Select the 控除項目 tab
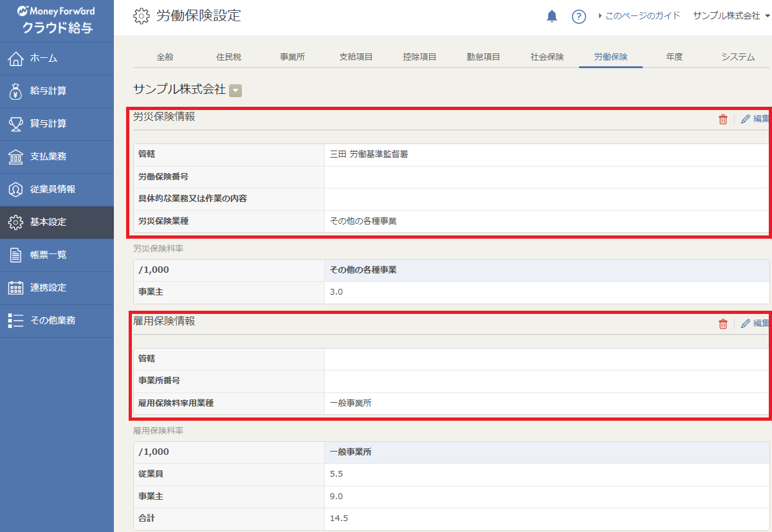 [x=419, y=57]
